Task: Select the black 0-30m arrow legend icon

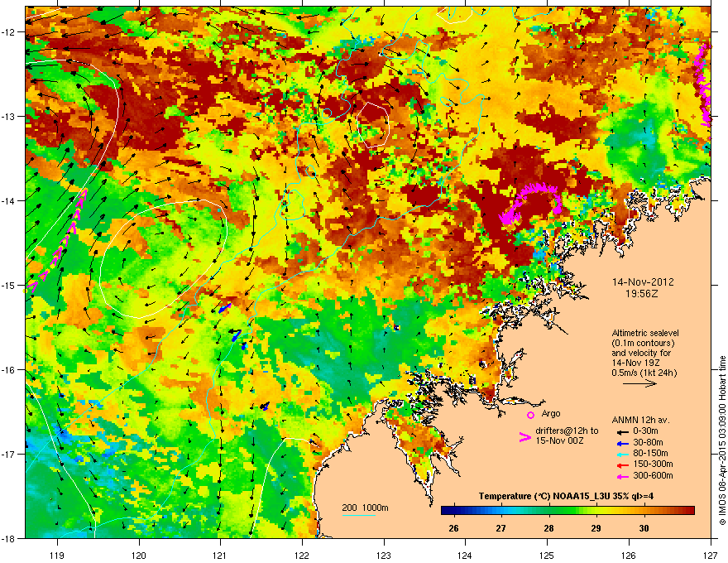Action: [x=621, y=431]
